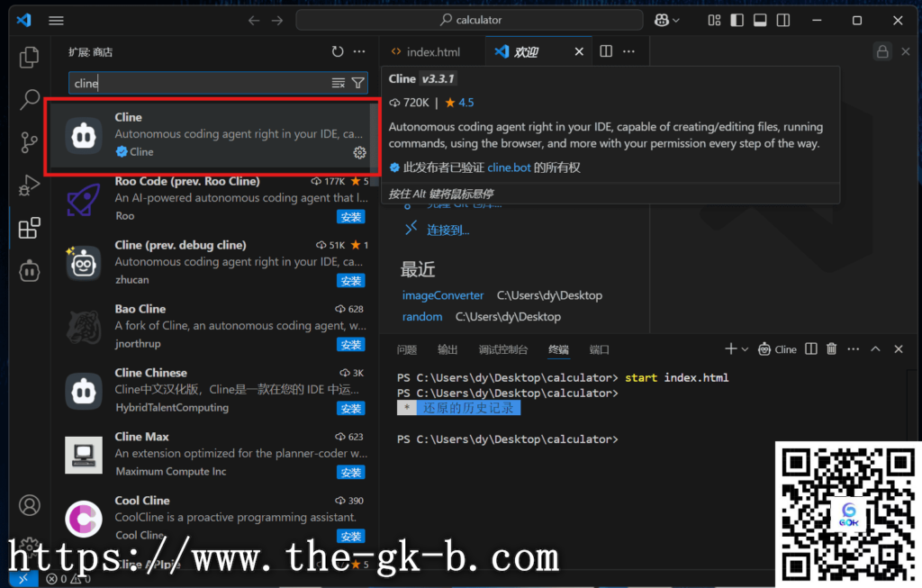
Task: Open the Search view in activity bar
Action: 29,99
